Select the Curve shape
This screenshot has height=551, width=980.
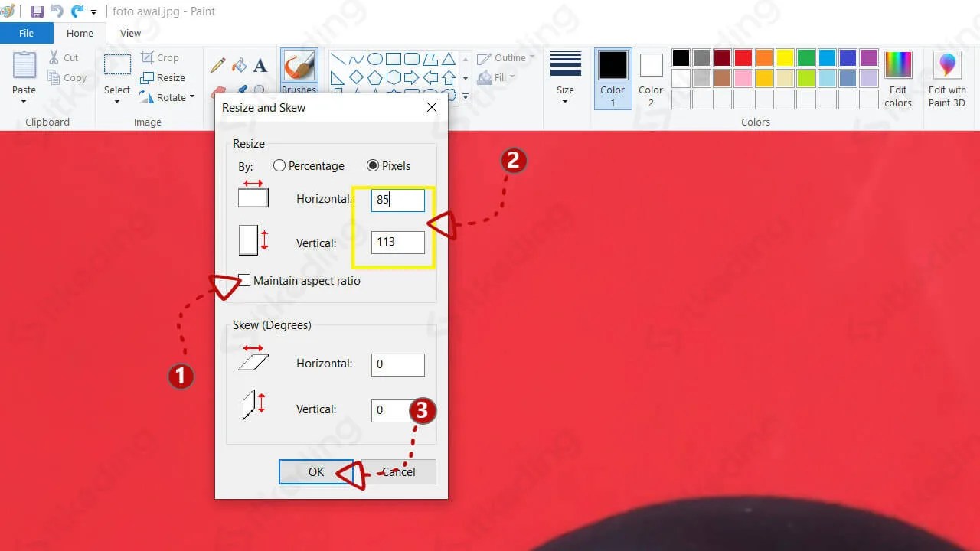pyautogui.click(x=356, y=59)
